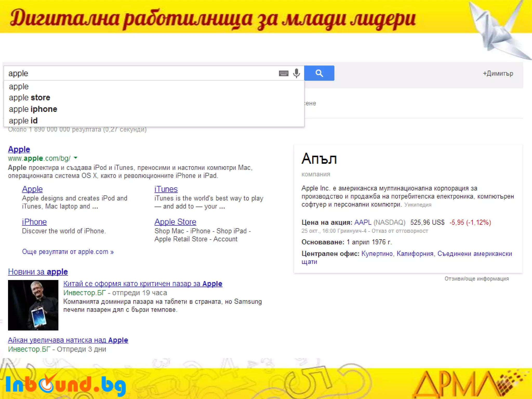Open the Apple Store sitelink
This screenshot has height=399, width=532.
click(x=175, y=222)
